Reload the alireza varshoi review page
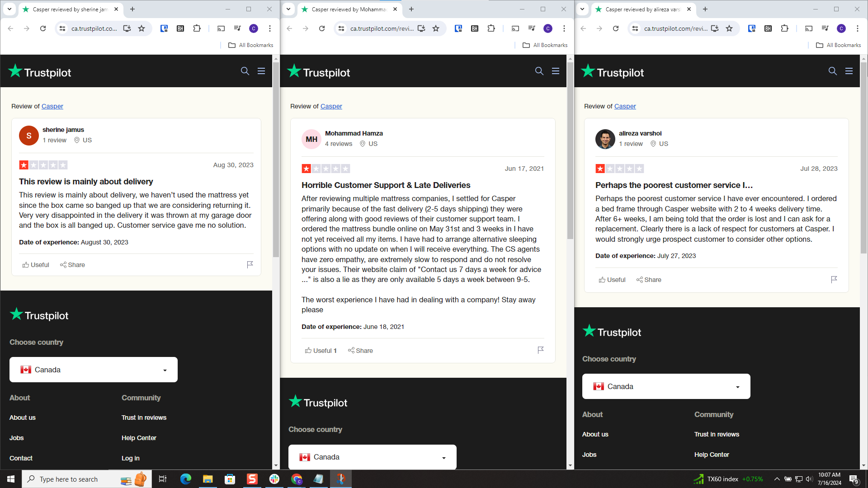The image size is (868, 488). point(616,28)
